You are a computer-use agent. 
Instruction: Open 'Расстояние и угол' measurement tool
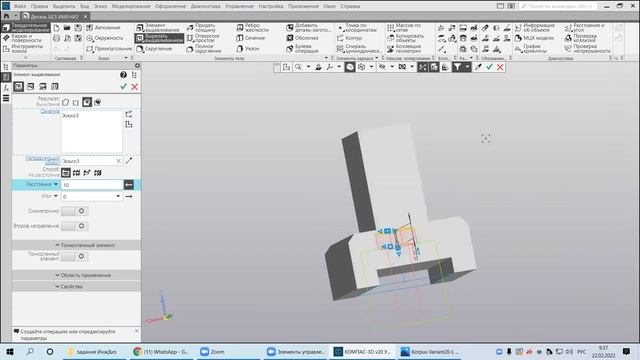[585, 28]
